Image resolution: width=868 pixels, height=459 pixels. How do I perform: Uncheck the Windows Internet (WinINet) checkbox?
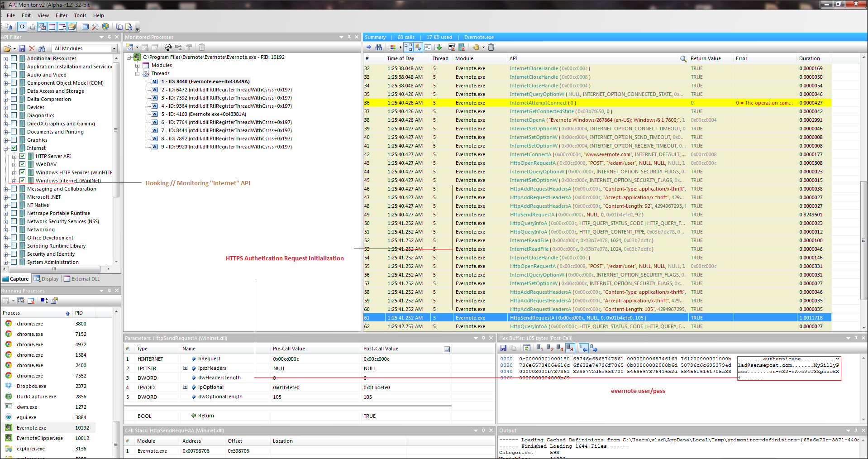(x=23, y=181)
